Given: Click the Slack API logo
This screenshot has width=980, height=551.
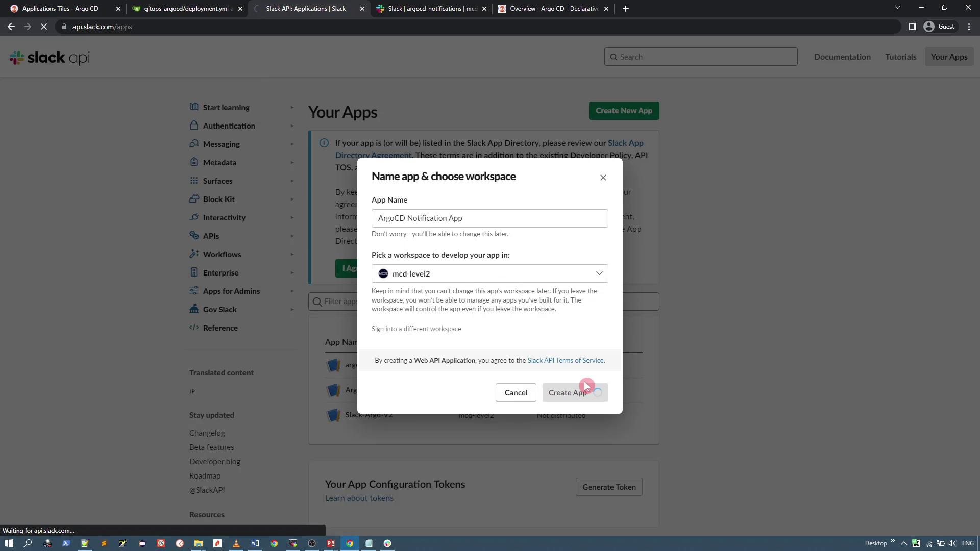Looking at the screenshot, I should point(50,57).
